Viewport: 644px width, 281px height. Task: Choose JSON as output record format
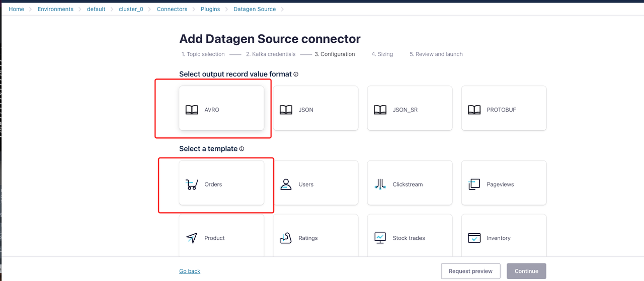tap(315, 109)
